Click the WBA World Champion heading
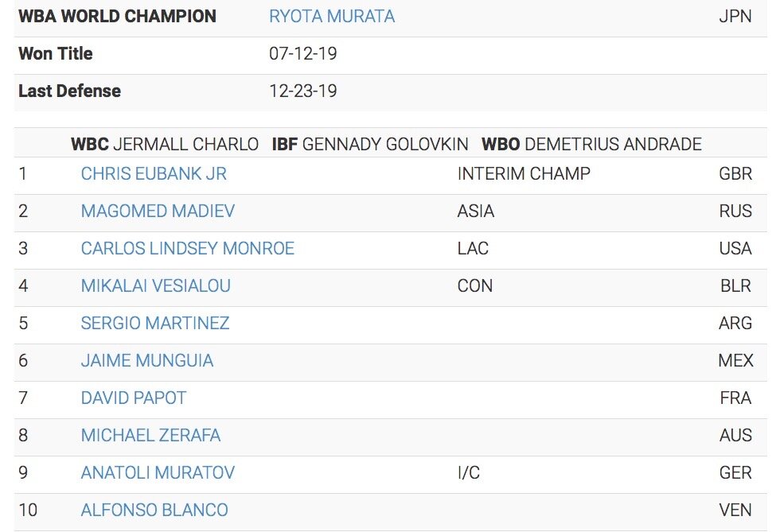The width and height of the screenshot is (776, 532). (117, 16)
